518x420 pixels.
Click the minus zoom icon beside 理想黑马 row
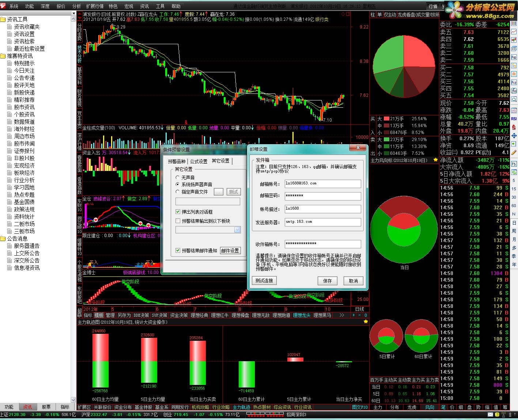point(359,315)
